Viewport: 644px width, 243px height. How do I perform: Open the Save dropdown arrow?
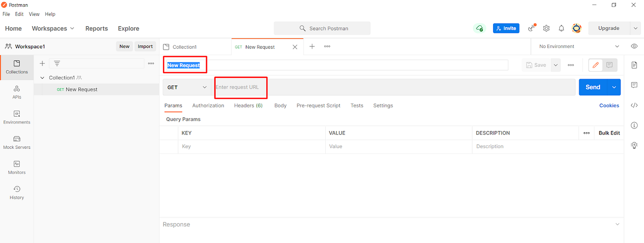pyautogui.click(x=556, y=65)
